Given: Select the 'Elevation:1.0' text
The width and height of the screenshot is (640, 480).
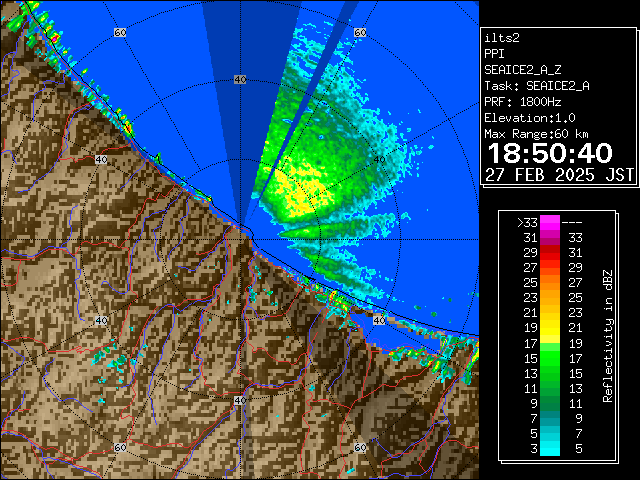Looking at the screenshot, I should coord(530,118).
